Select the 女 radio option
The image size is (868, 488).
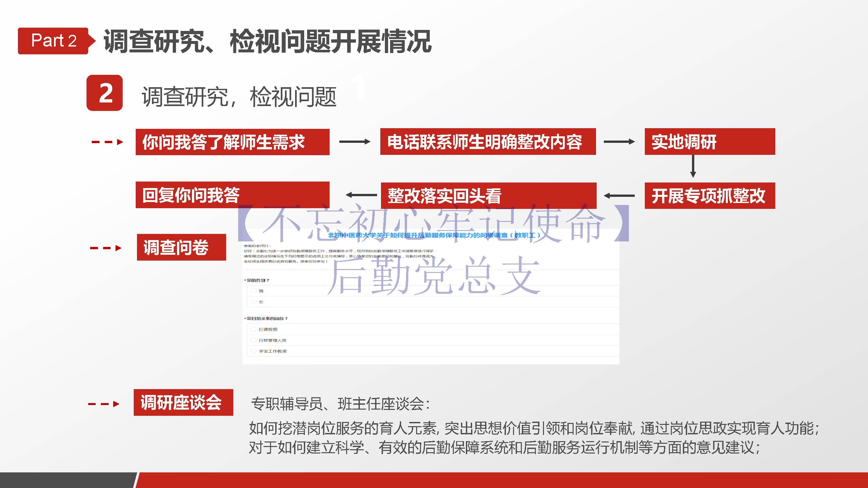tap(254, 302)
